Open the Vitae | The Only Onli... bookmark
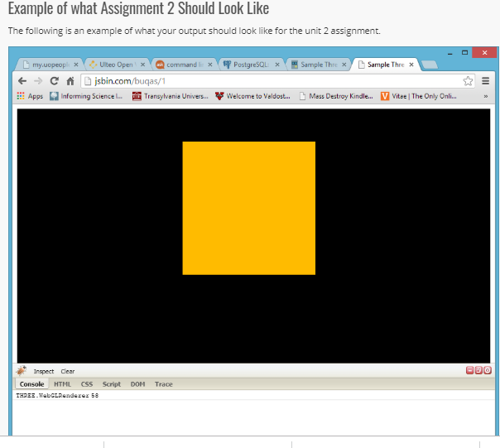Image resolution: width=500 pixels, height=448 pixels. tap(419, 96)
